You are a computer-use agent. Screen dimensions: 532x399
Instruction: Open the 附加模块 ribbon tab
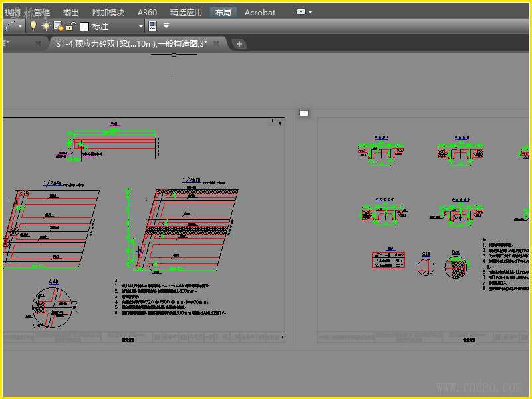108,12
